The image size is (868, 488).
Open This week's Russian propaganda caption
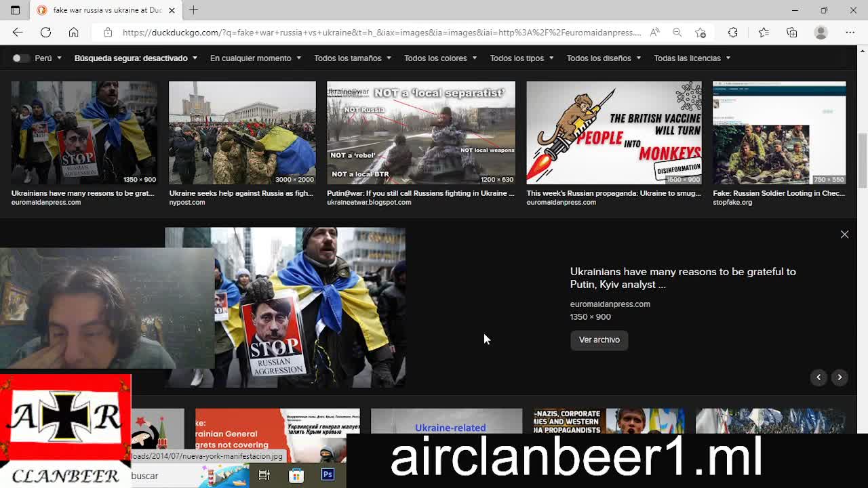click(x=614, y=193)
